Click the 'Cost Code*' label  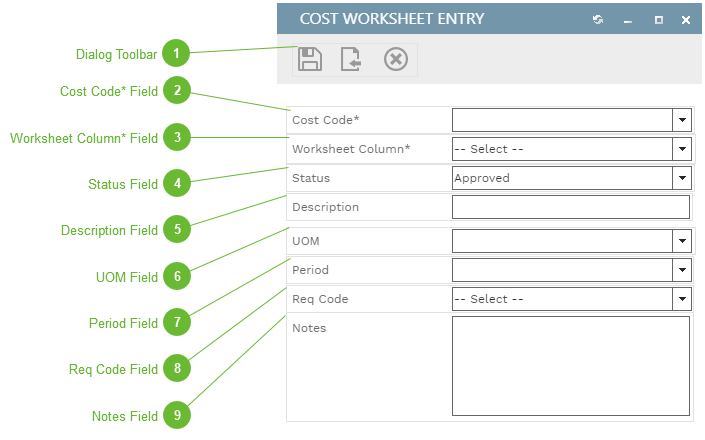tap(326, 120)
